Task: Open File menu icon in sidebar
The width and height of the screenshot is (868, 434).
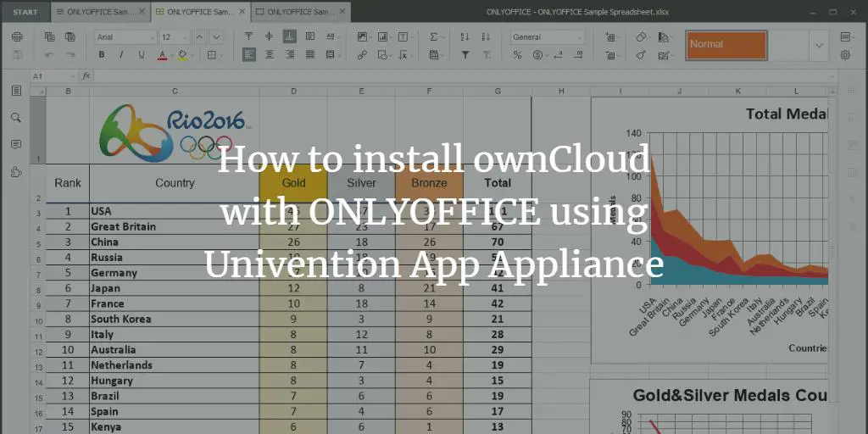Action: pos(16,91)
